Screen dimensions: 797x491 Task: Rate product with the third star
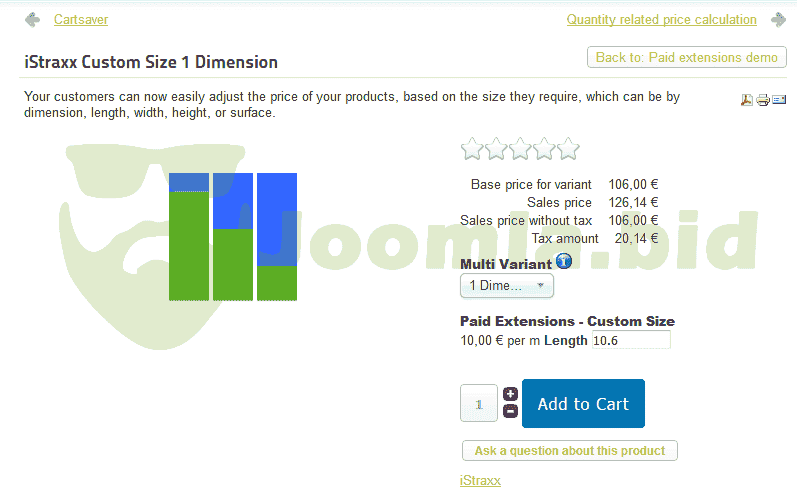(520, 149)
